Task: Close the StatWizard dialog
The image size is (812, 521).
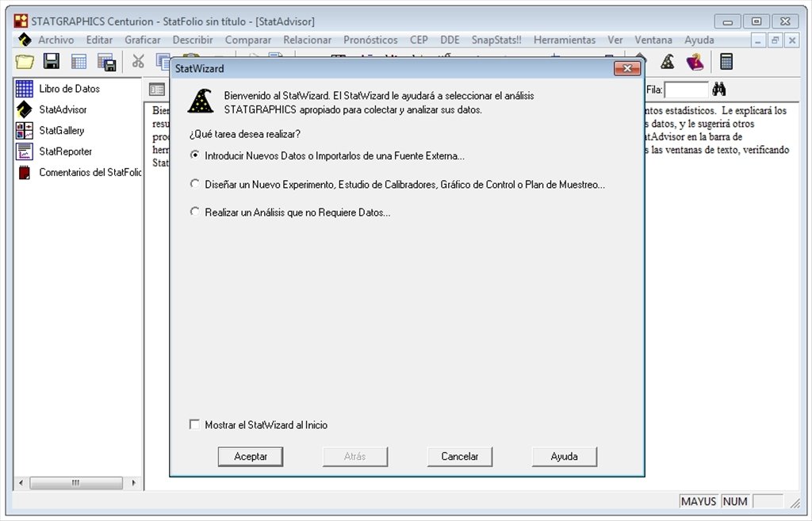Action: click(x=627, y=68)
